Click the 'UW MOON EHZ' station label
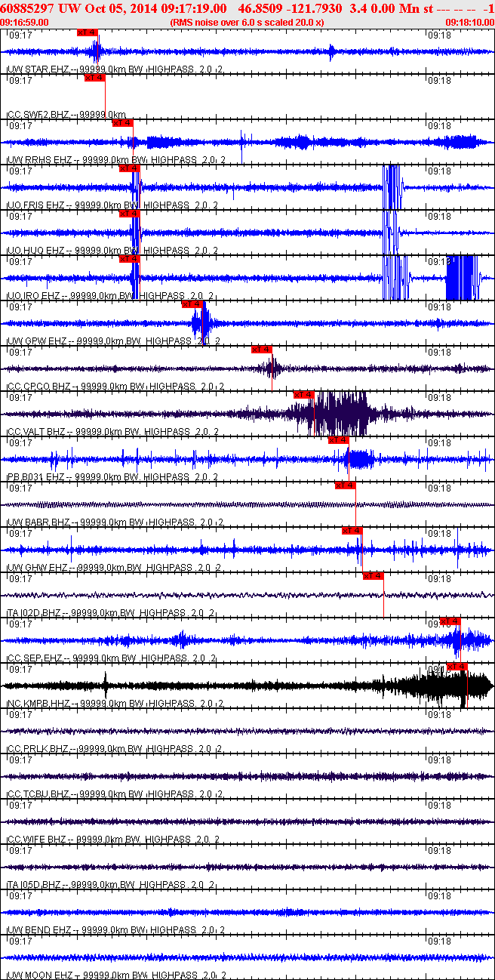 41,975
